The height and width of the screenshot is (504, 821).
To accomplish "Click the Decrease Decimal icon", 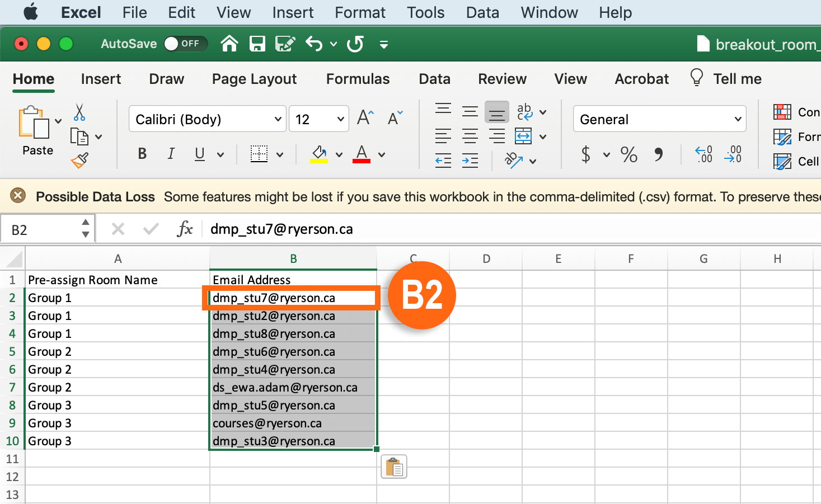I will click(x=733, y=154).
